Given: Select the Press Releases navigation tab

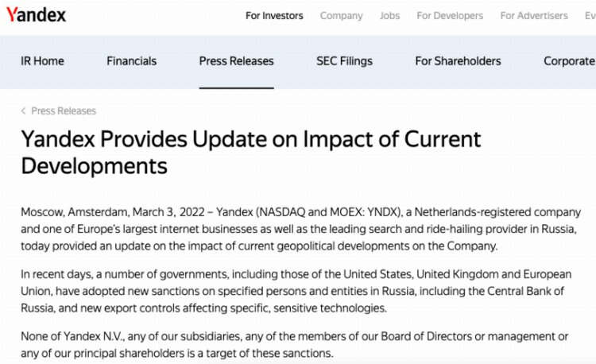Looking at the screenshot, I should 236,61.
